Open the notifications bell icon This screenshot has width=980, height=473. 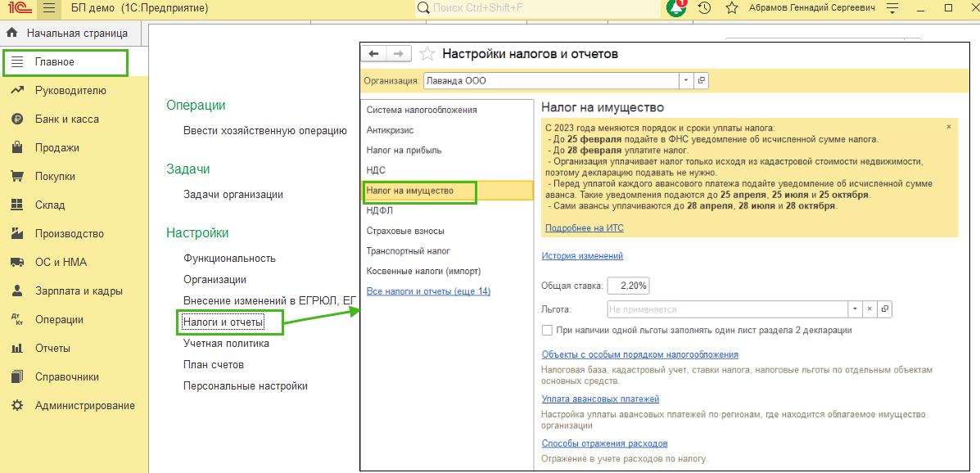677,8
